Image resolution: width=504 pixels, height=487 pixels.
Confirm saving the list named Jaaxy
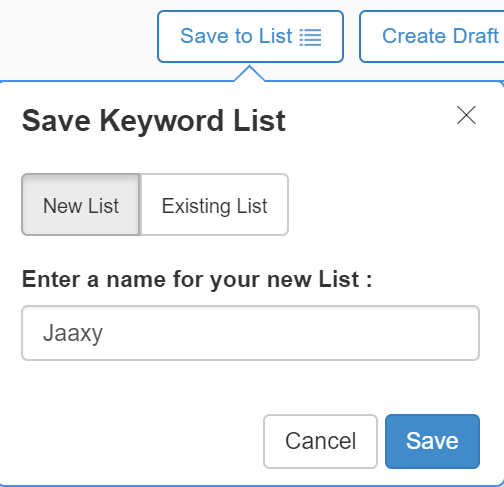point(432,441)
